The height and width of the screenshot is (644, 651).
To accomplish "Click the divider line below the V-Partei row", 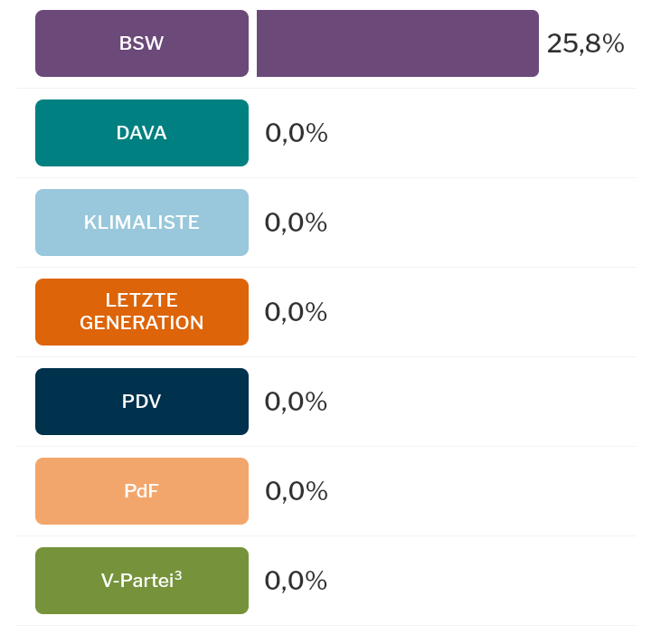I will [x=325, y=626].
